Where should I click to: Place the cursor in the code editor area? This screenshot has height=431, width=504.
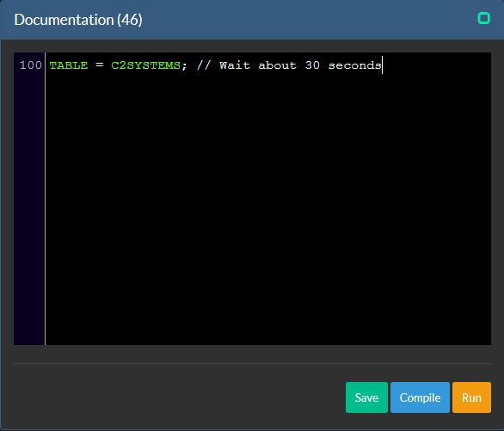(268, 199)
